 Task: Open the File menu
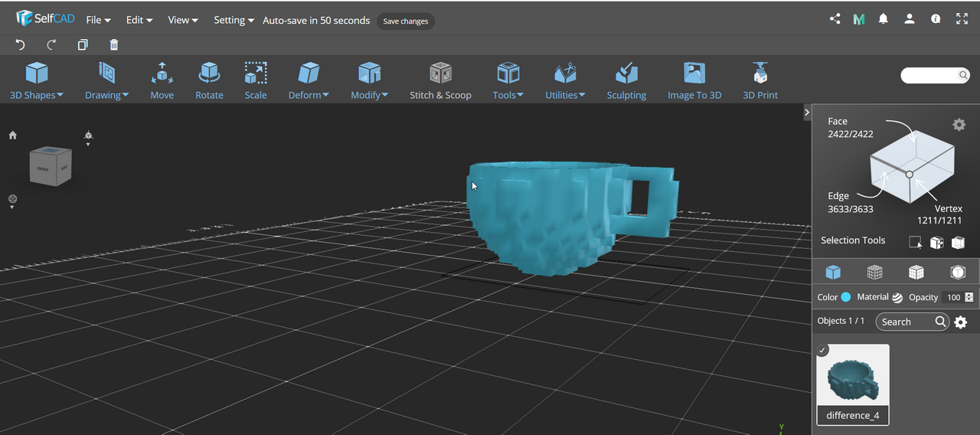point(98,20)
